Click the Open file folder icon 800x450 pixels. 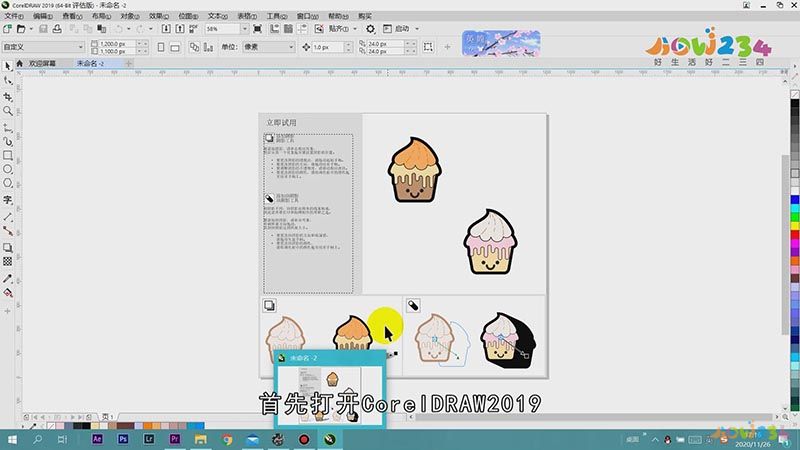(x=21, y=29)
